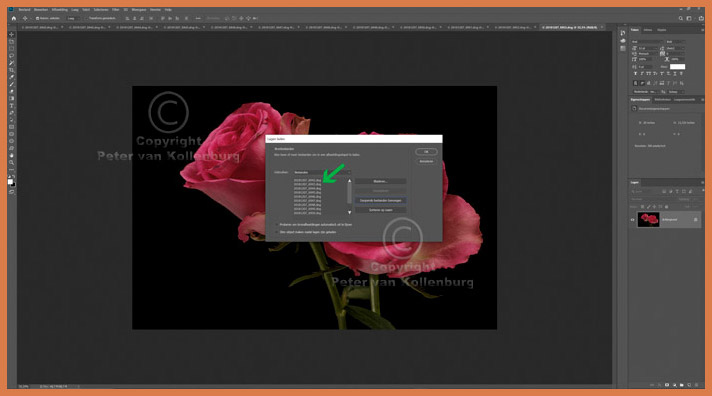The width and height of the screenshot is (712, 396).
Task: Open the anti-aliasing dropdown in Character panel
Action: pyautogui.click(x=677, y=92)
